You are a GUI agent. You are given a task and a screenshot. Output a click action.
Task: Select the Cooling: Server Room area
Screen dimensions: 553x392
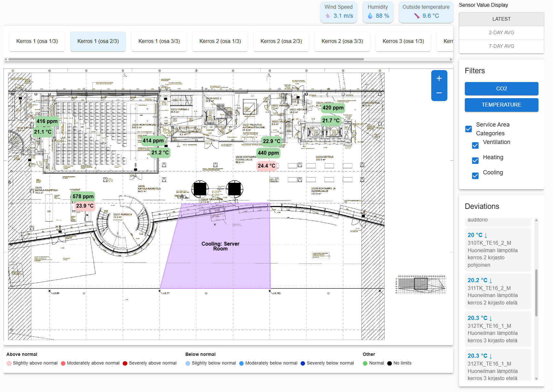220,246
